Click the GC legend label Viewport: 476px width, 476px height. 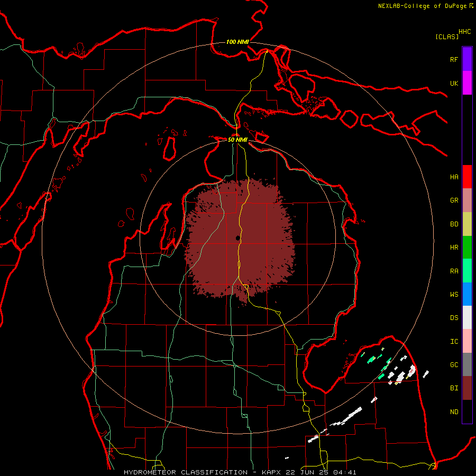(x=454, y=365)
